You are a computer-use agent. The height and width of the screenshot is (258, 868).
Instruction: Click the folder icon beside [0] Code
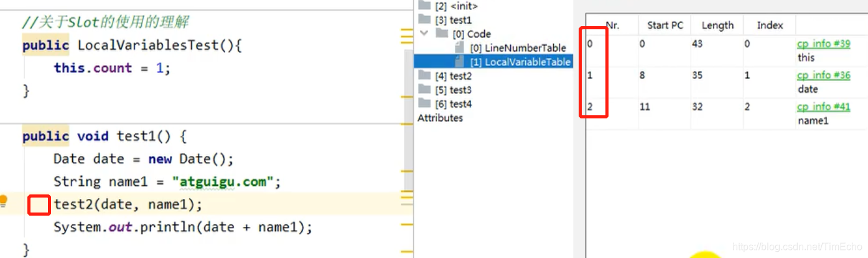[x=441, y=34]
